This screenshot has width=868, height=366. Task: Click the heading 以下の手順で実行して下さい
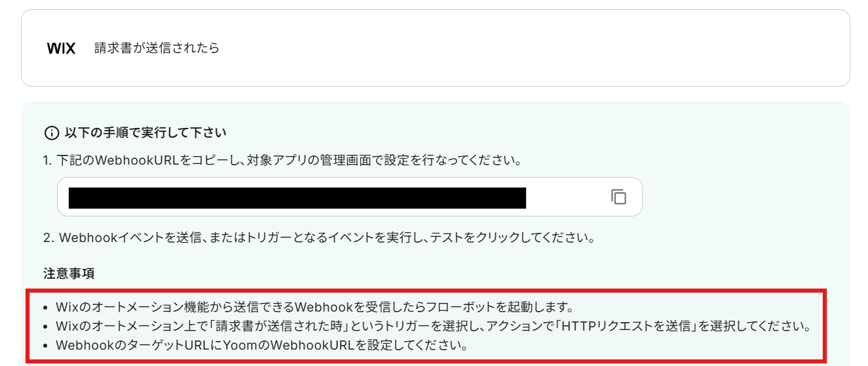click(x=145, y=133)
